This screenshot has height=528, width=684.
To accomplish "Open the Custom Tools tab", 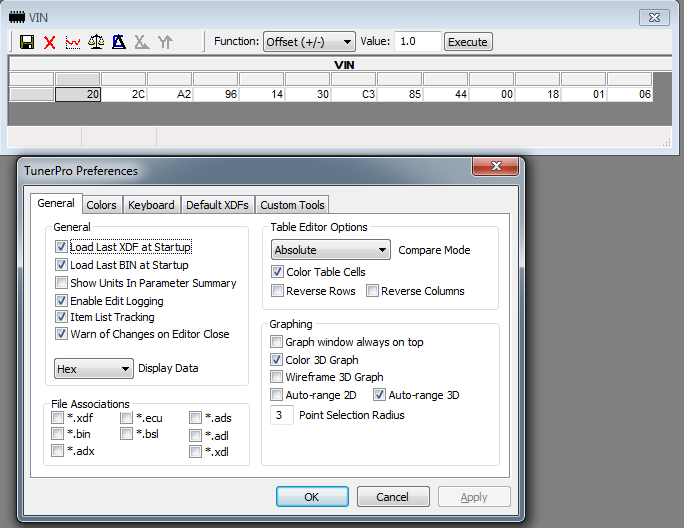I will pyautogui.click(x=292, y=205).
